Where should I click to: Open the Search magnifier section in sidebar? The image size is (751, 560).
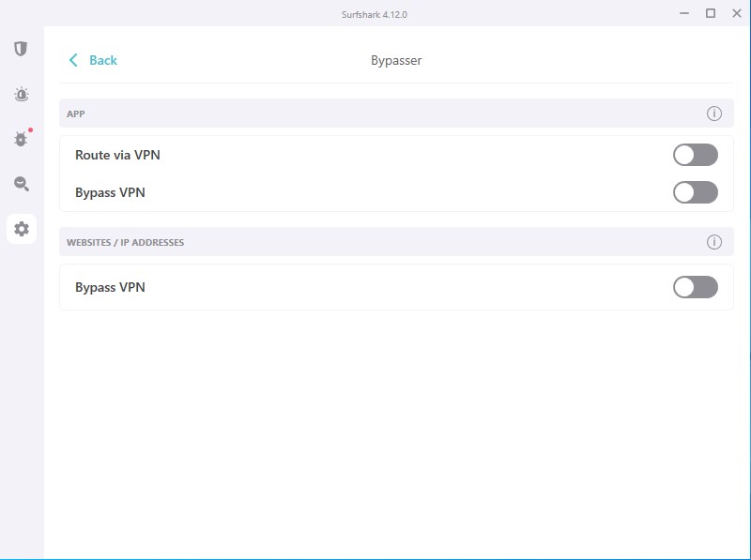pos(21,184)
